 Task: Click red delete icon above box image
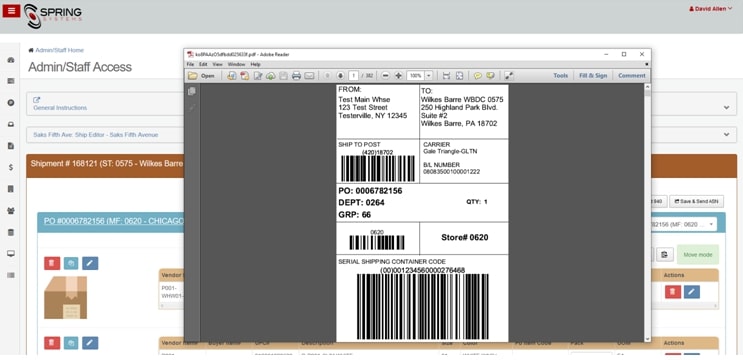point(52,263)
